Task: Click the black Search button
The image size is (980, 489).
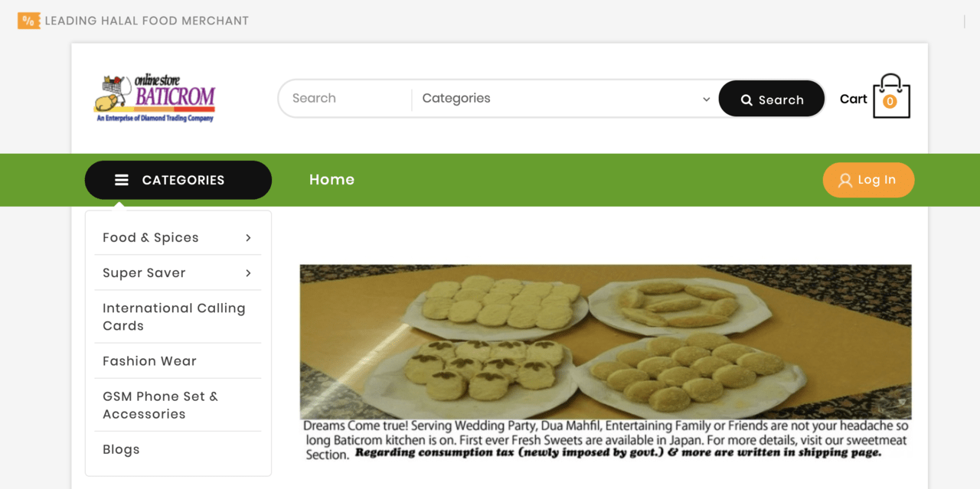Action: coord(772,99)
